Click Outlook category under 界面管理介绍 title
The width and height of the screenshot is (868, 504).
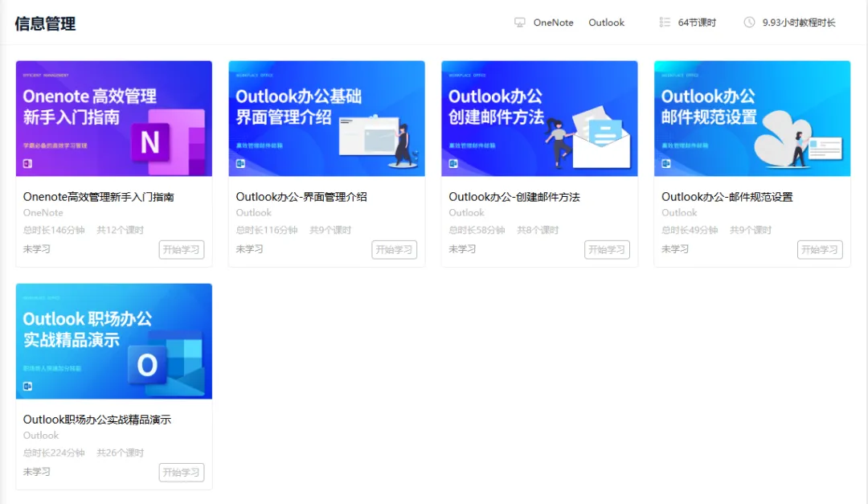253,213
